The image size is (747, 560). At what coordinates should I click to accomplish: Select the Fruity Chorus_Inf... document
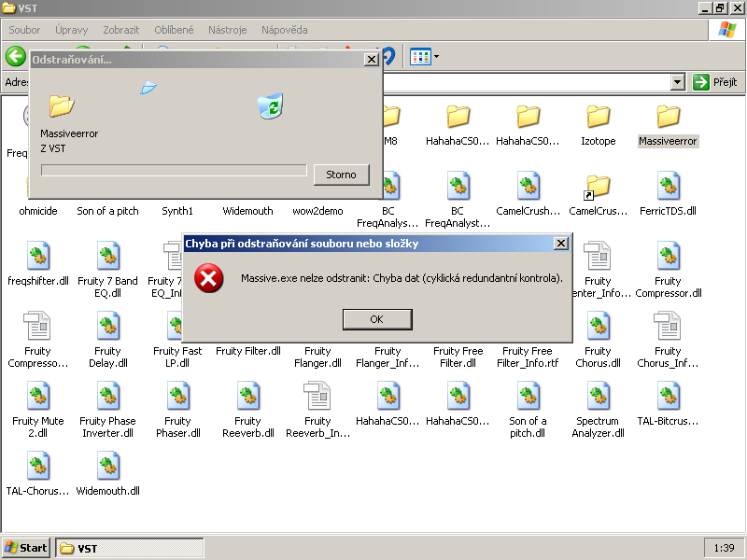pyautogui.click(x=668, y=340)
